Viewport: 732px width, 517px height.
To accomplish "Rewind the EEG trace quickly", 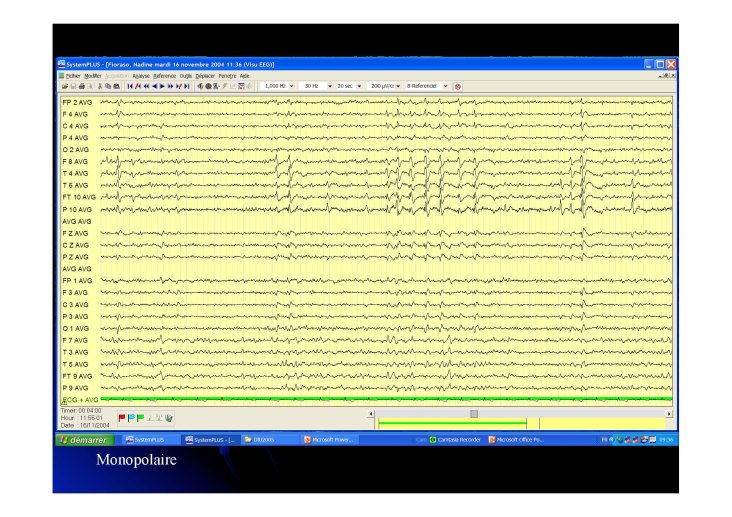I will click(x=147, y=86).
